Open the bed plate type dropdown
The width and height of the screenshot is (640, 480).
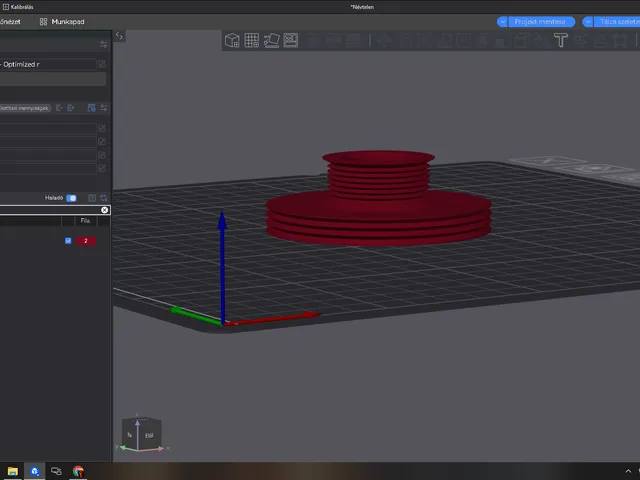(53, 79)
